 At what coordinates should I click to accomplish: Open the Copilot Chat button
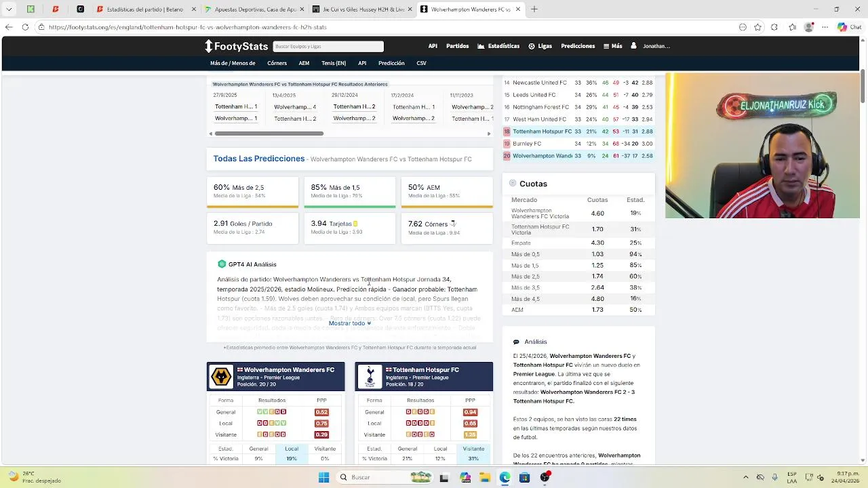pyautogui.click(x=848, y=27)
